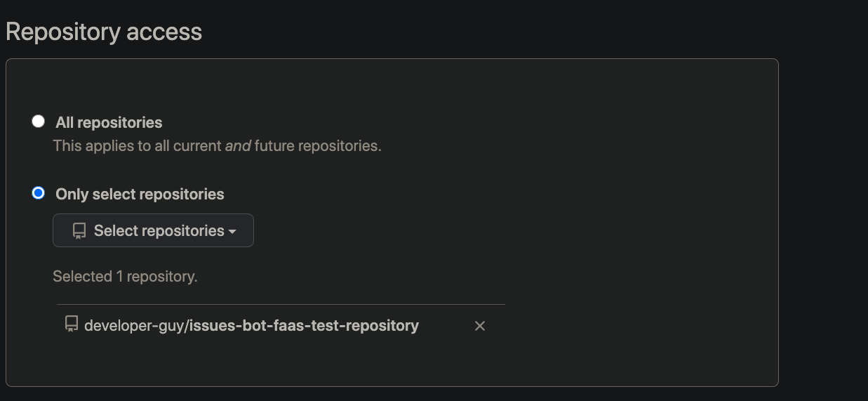Click the italic "and" word in description
The height and width of the screenshot is (401, 868).
238,146
